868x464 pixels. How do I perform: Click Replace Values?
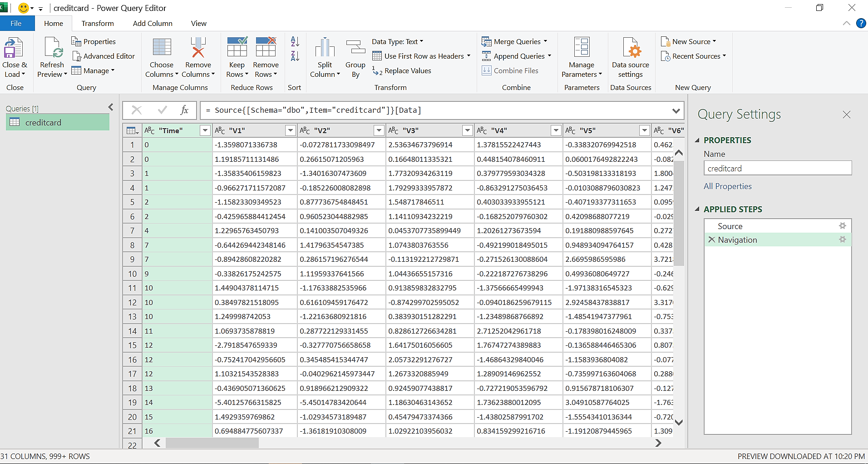tap(402, 70)
